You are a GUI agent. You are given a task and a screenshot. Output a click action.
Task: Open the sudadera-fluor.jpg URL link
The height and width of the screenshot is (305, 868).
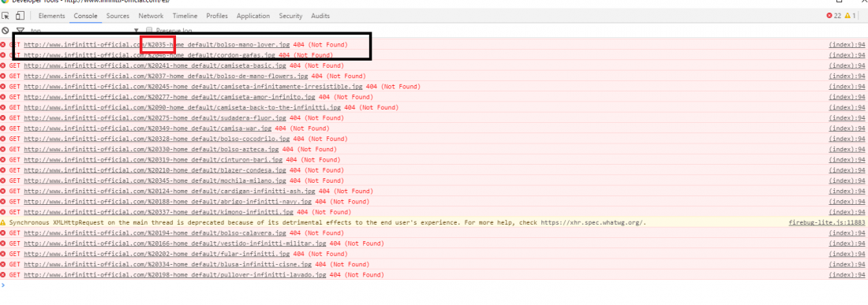click(155, 117)
